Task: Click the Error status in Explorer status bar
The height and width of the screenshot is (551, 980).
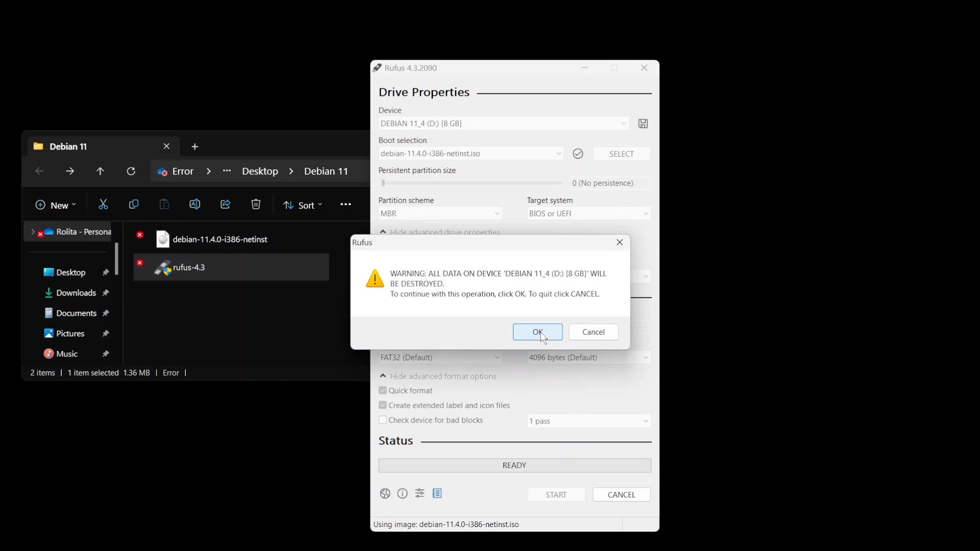Action: (x=171, y=373)
